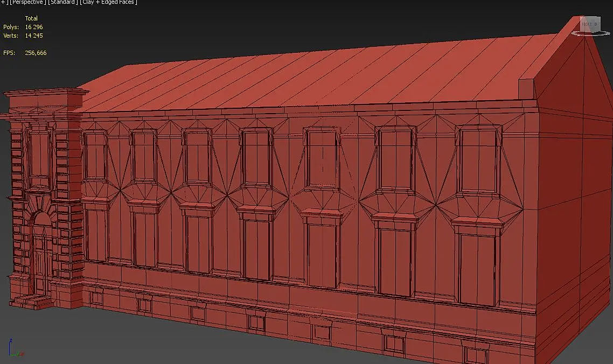Open the Standard quality viewport label menu
The image size is (613, 364).
(62, 2)
